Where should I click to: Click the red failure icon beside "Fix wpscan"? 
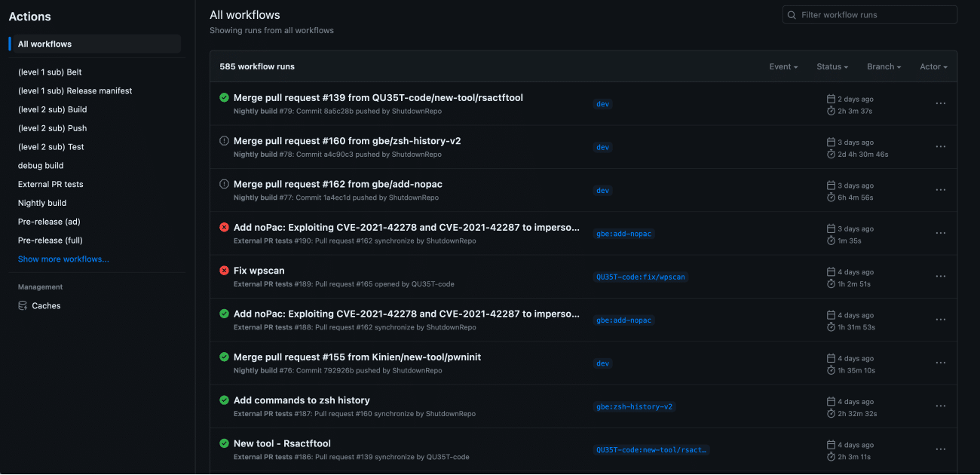pyautogui.click(x=222, y=270)
